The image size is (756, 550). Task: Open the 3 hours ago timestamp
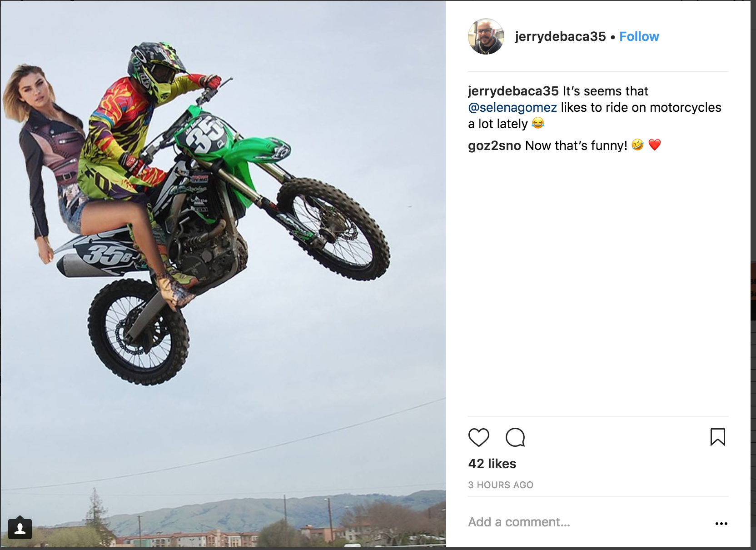(501, 485)
